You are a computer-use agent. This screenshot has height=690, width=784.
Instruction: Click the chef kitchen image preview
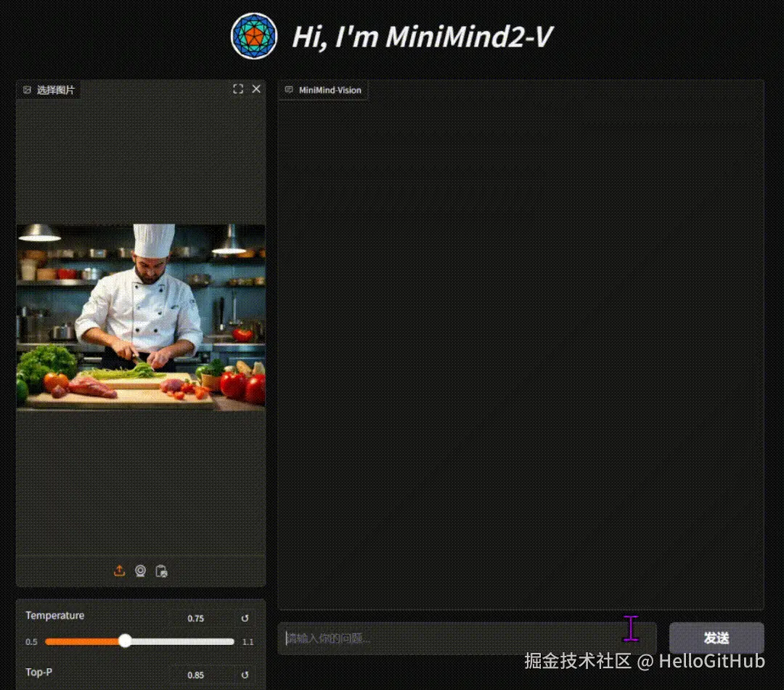coord(141,317)
